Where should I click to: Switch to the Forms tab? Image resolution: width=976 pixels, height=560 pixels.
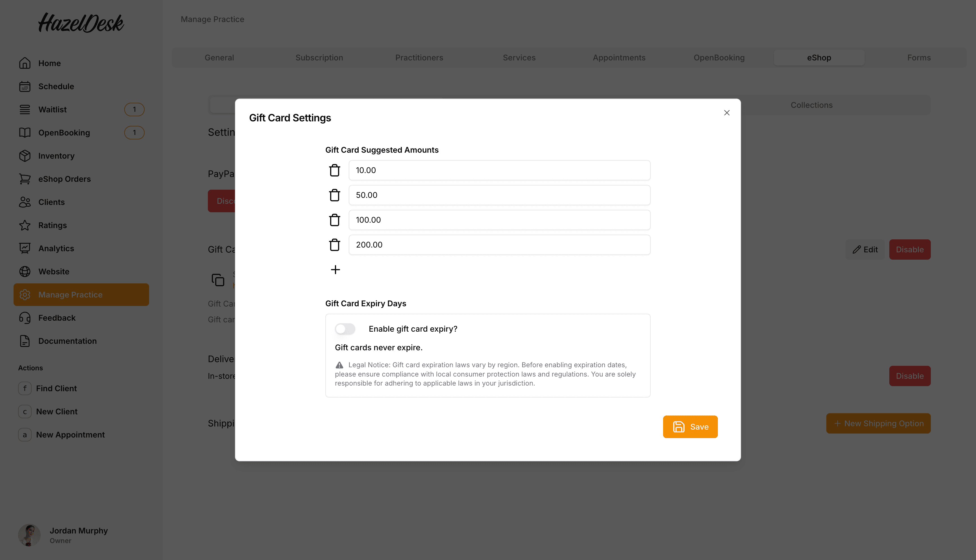coord(919,57)
